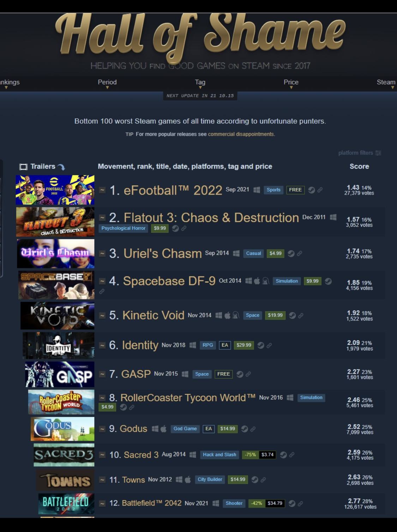
Task: Open Steam icon for RollerCoaster Tycoon World
Action: 123,407
